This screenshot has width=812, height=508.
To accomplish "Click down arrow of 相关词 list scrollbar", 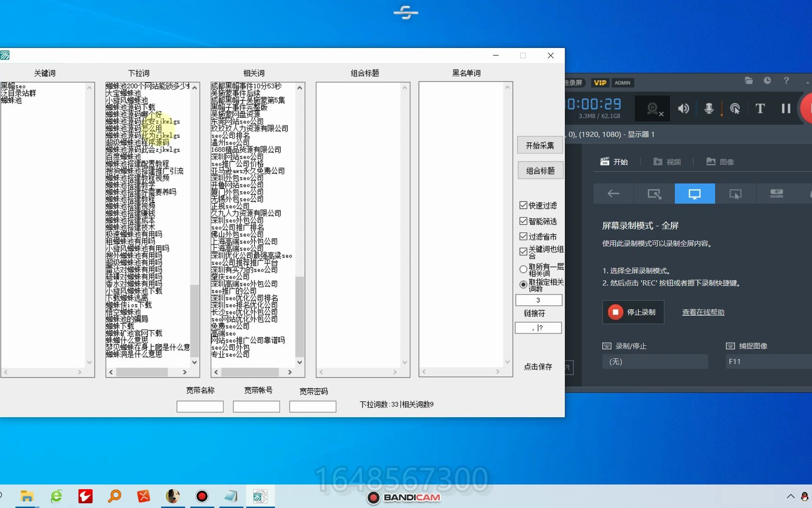I will [300, 362].
